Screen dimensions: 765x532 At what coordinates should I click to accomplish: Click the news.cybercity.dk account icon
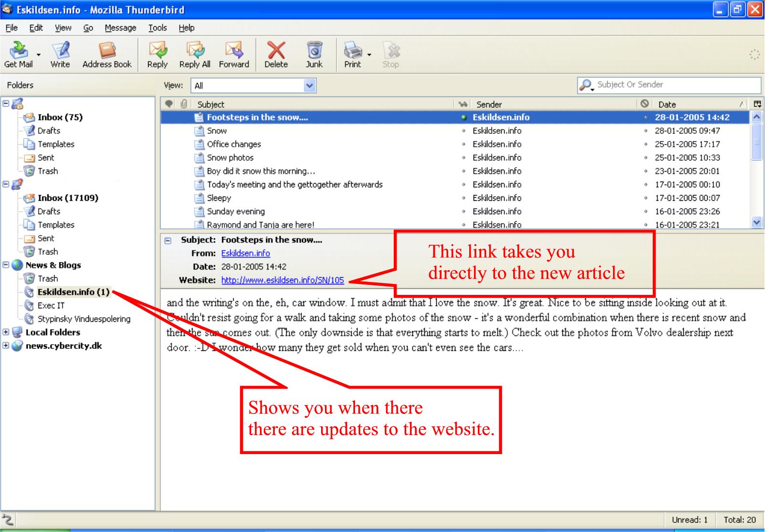coord(17,345)
